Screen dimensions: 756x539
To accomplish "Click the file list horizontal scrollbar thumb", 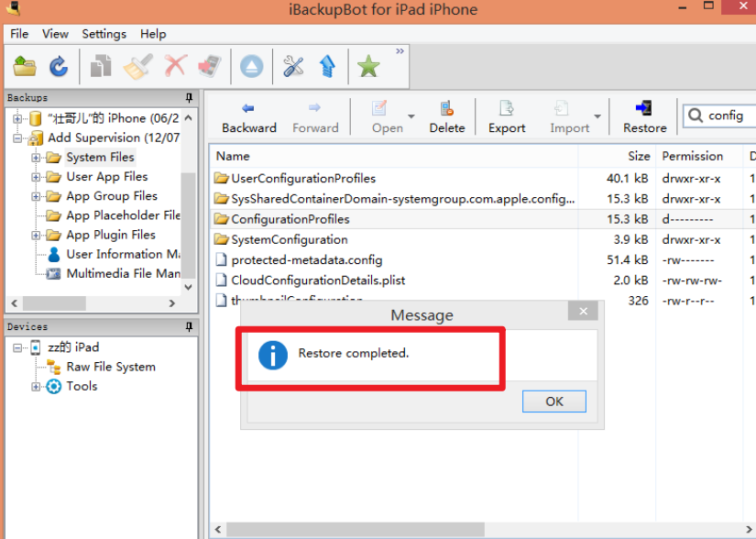I will pyautogui.click(x=356, y=529).
